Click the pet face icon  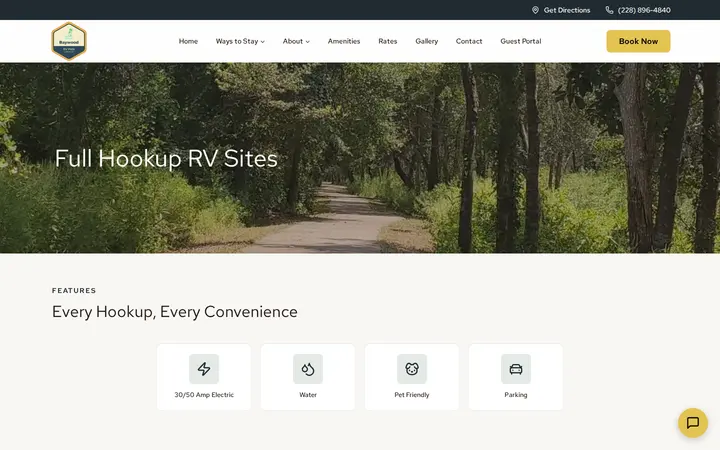[x=412, y=369]
